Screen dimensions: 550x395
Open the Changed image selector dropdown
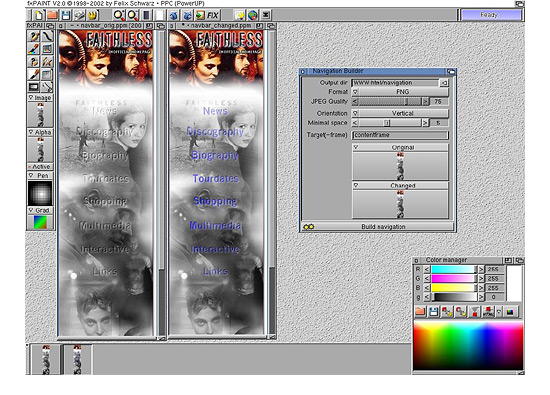pyautogui.click(x=400, y=186)
